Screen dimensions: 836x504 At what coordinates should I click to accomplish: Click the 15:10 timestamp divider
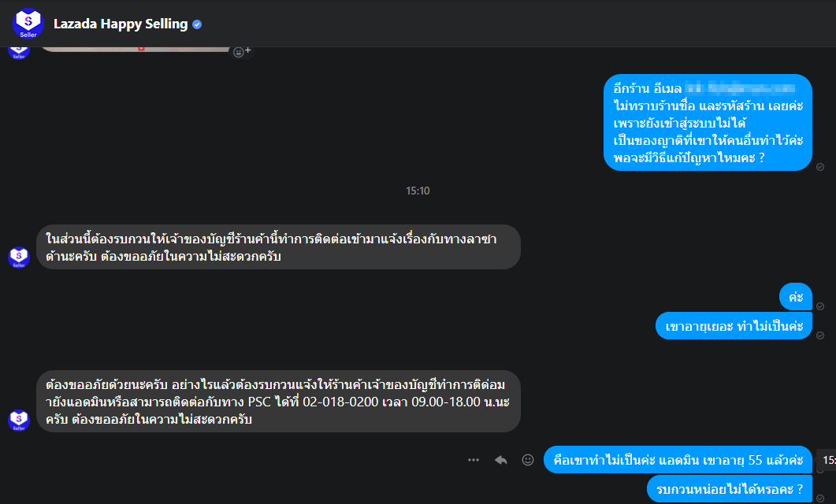(x=418, y=191)
